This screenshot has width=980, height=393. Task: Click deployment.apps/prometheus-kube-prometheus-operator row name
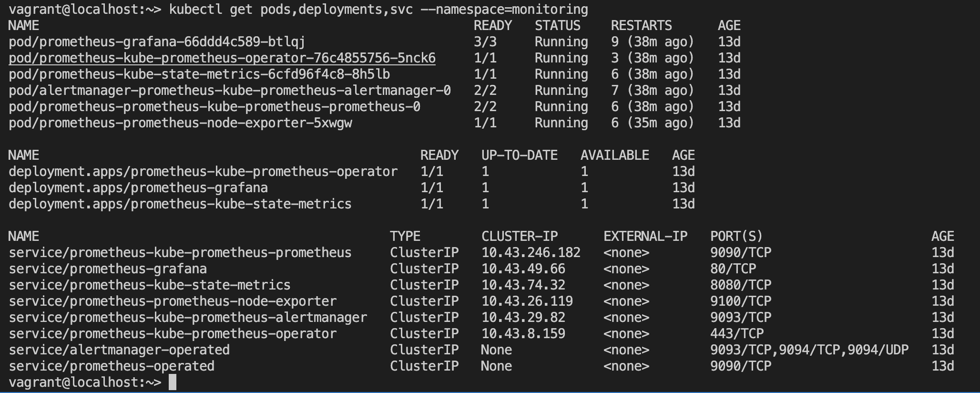(203, 172)
